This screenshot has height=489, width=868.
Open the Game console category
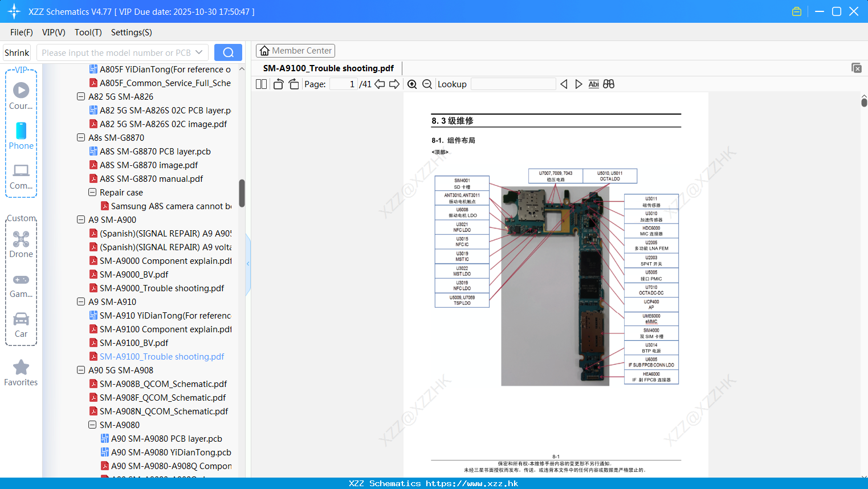(x=21, y=285)
